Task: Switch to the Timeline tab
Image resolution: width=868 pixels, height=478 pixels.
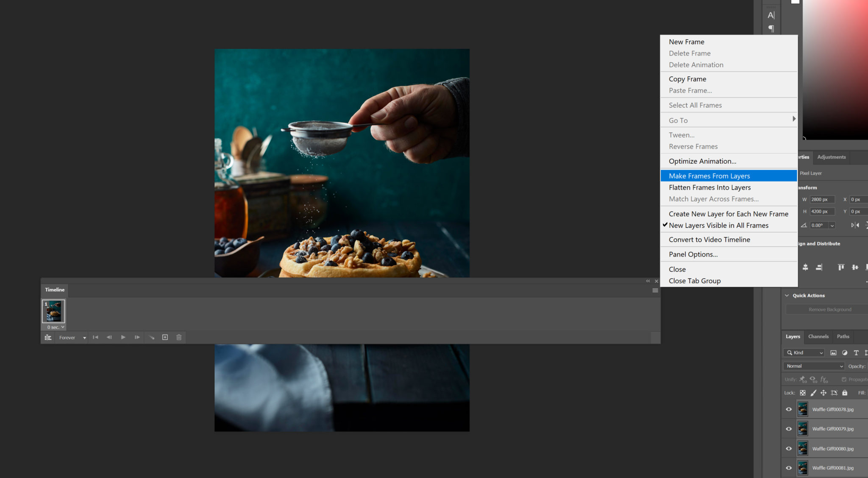Action: click(x=55, y=290)
